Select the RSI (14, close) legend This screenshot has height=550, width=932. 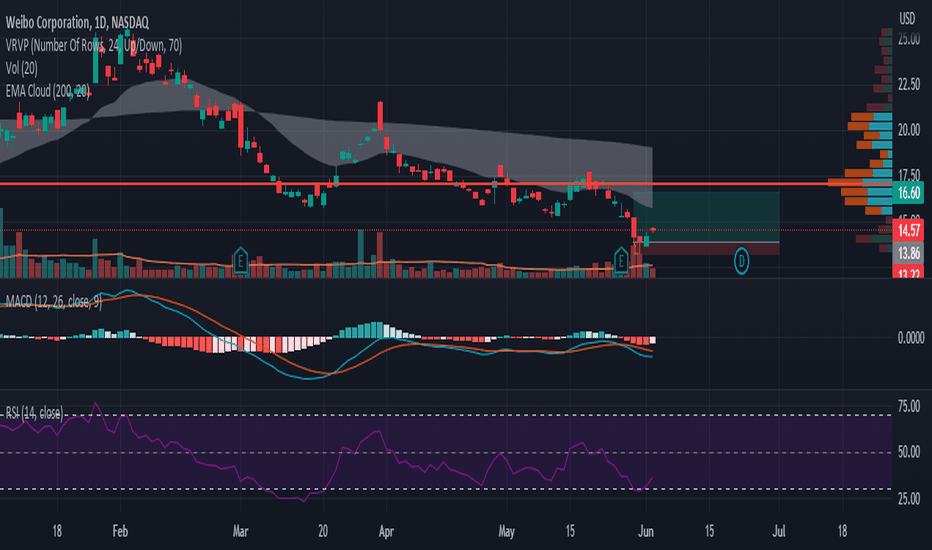[x=34, y=413]
